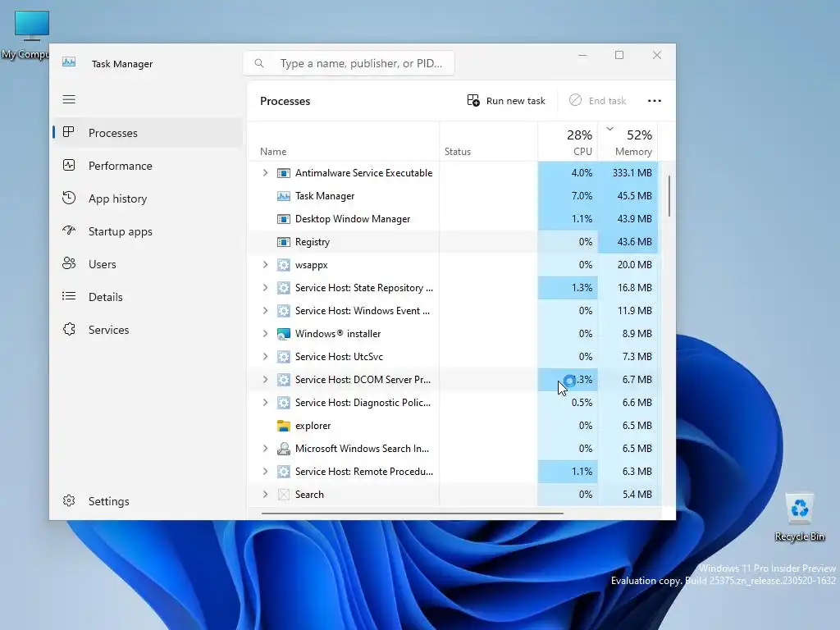Screen dimensions: 840x630
Task: Click the 7.0% CPU value
Action: [582, 196]
